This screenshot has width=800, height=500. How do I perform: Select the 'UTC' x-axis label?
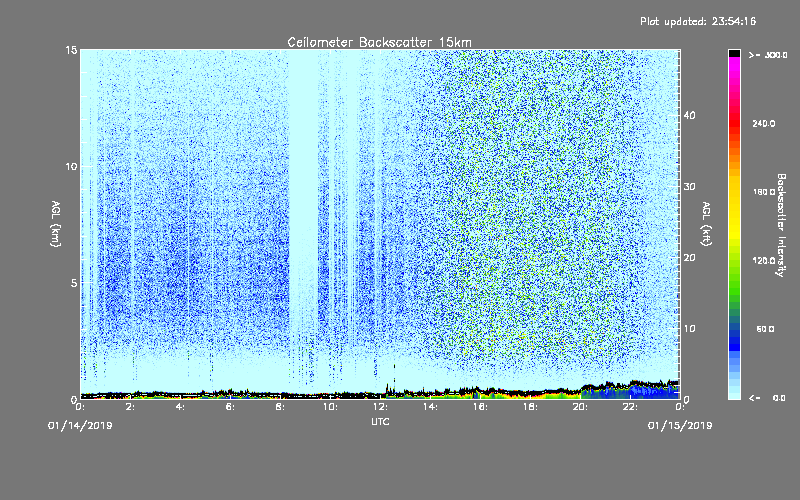380,422
